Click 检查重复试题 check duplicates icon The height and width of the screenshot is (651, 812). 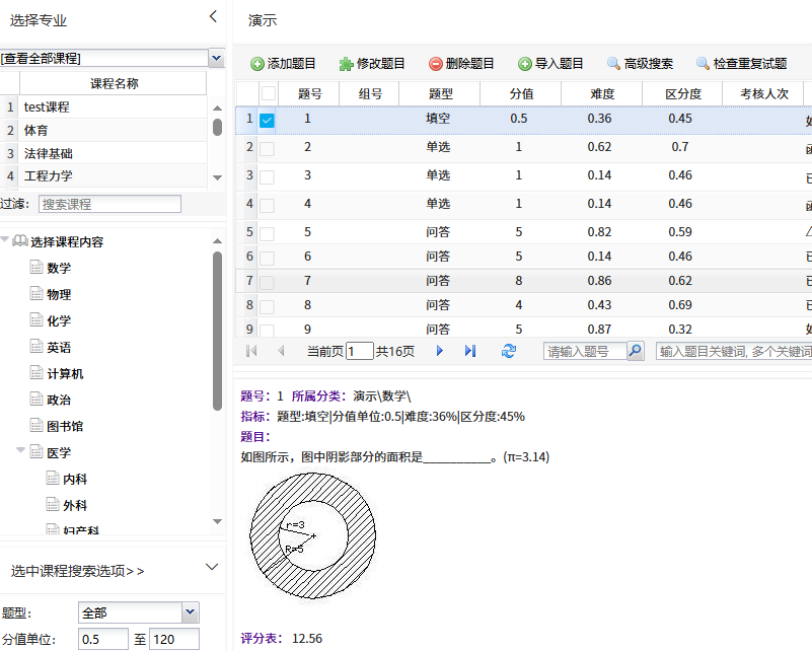[703, 64]
